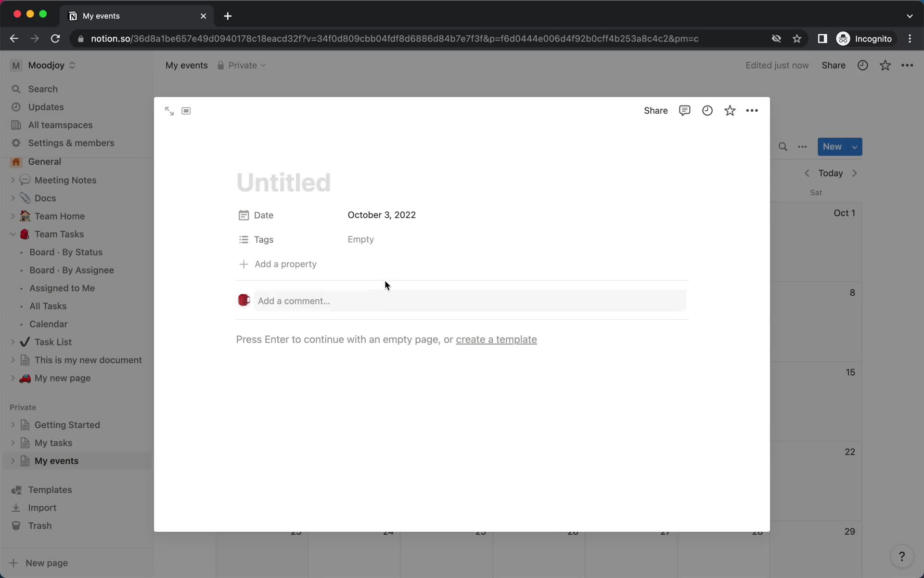Click the back-arrow navigation icon on modal
The width and height of the screenshot is (924, 578).
click(x=169, y=110)
